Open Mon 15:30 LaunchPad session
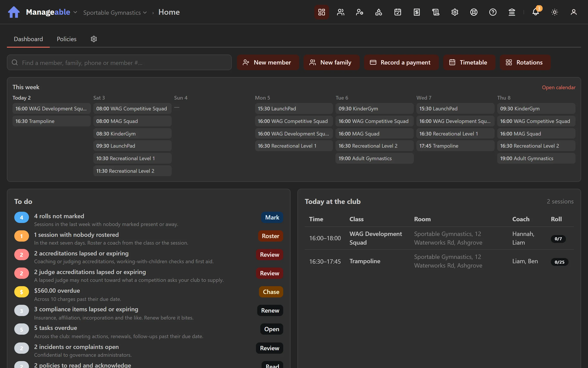This screenshot has width=588, height=368. click(x=294, y=108)
